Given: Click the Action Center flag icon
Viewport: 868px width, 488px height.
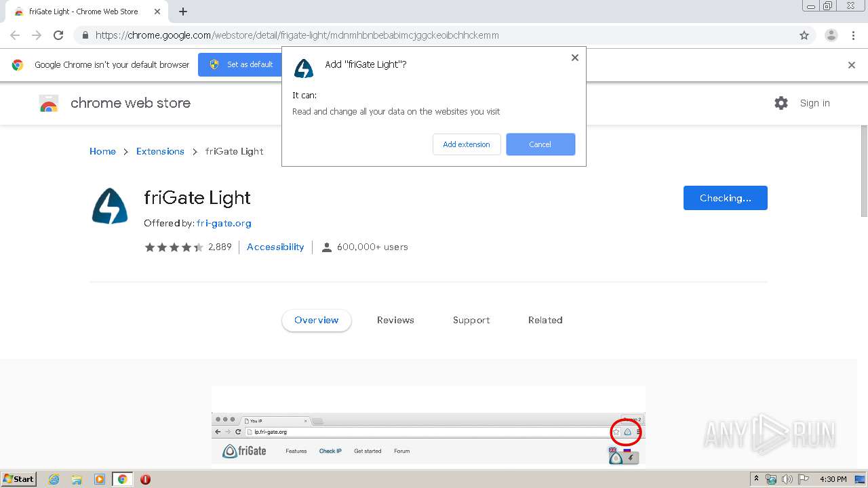Looking at the screenshot, I should 804,479.
